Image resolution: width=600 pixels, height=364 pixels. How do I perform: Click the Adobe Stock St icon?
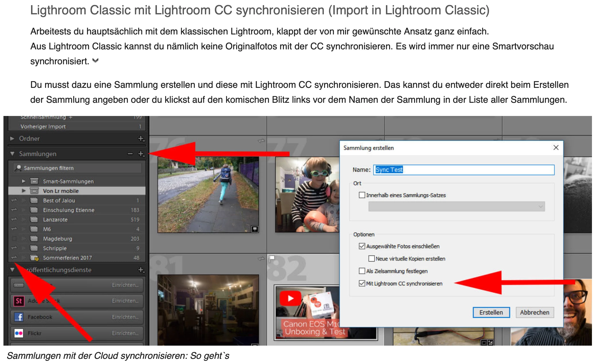[19, 301]
